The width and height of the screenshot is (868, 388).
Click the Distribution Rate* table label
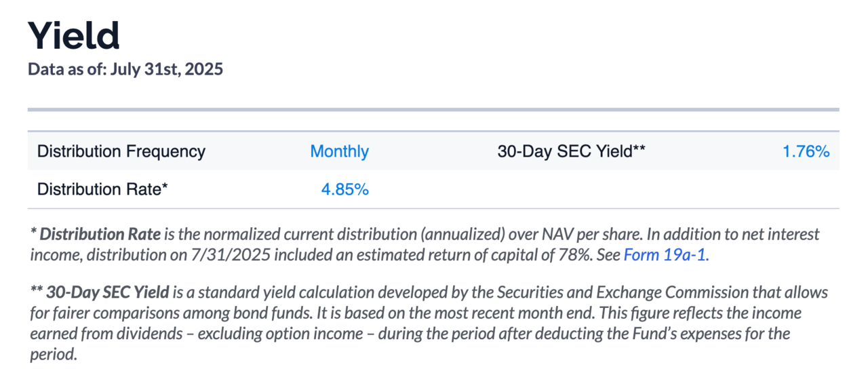click(102, 189)
